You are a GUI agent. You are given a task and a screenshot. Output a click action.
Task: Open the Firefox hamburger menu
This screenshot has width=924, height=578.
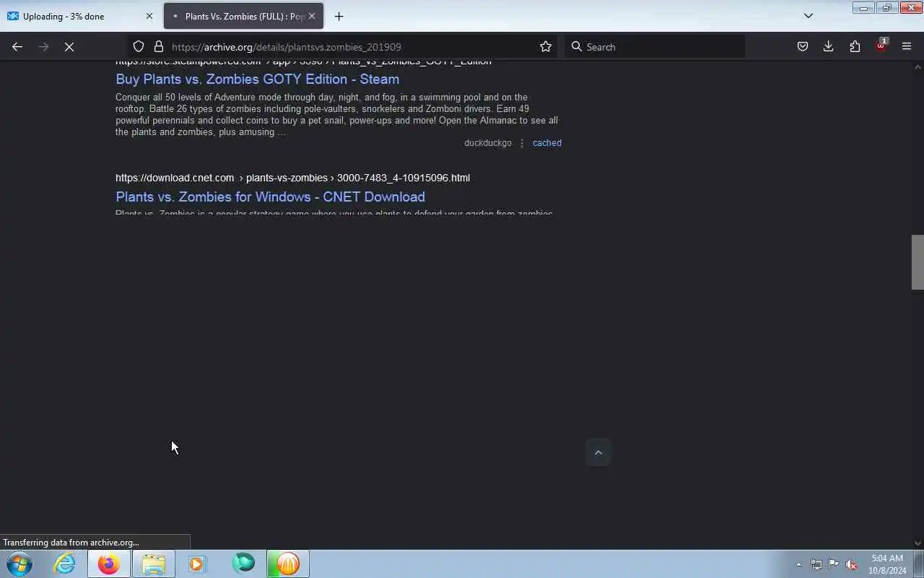click(907, 46)
